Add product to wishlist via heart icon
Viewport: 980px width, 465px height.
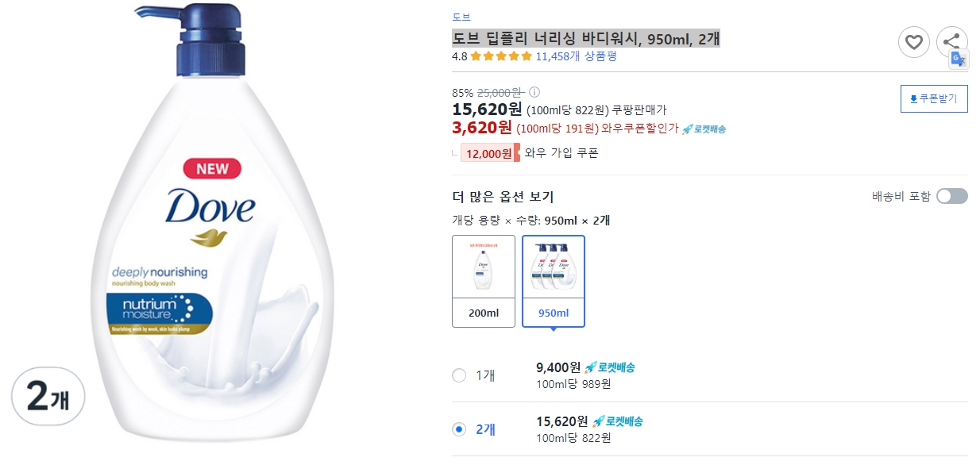(914, 42)
